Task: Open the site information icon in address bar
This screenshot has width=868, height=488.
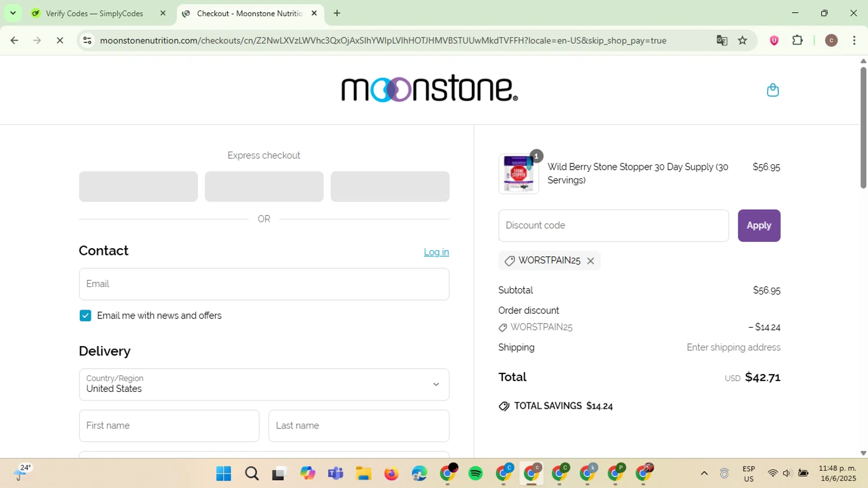Action: click(87, 41)
